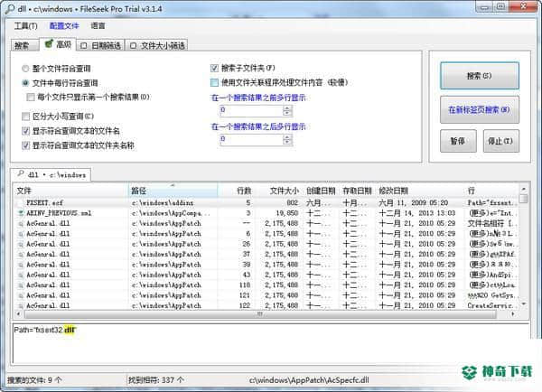The image size is (542, 392).
Task: Open the 语言 menu
Action: (98, 26)
